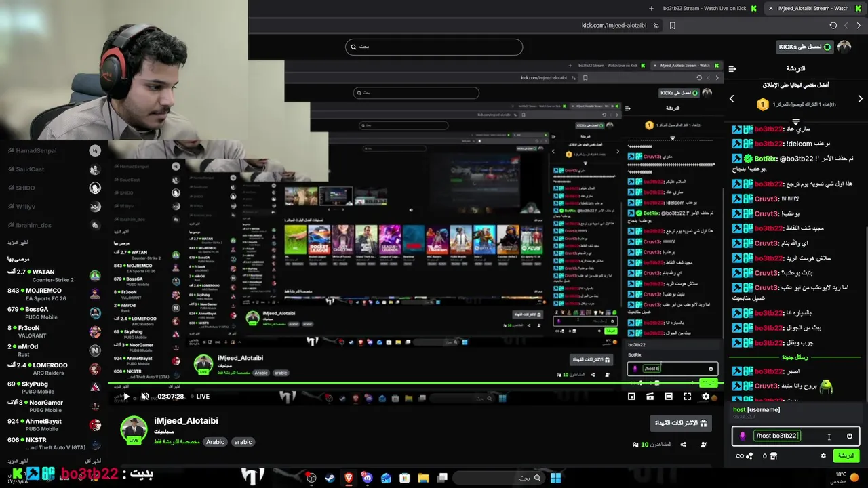
Task: Unmute the stream via speaker icon
Action: pyautogui.click(x=144, y=396)
